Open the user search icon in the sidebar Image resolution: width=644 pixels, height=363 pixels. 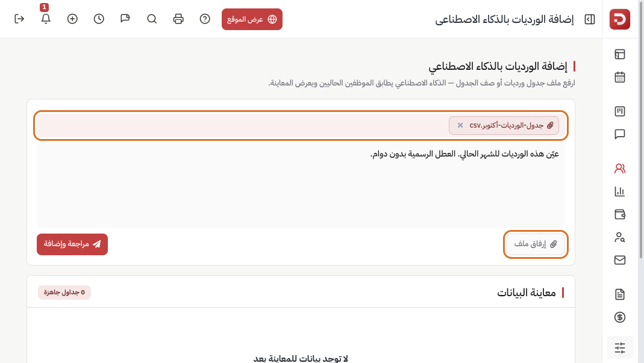click(620, 237)
